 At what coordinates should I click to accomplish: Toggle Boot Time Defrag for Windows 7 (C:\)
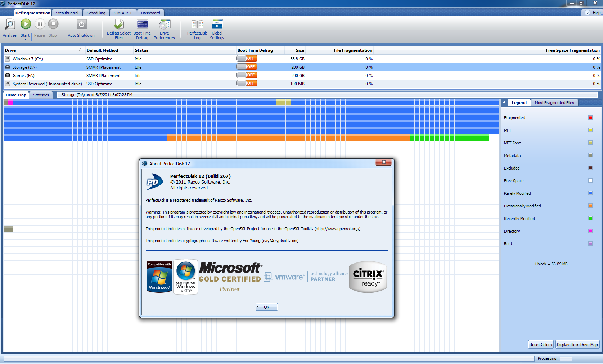[247, 59]
